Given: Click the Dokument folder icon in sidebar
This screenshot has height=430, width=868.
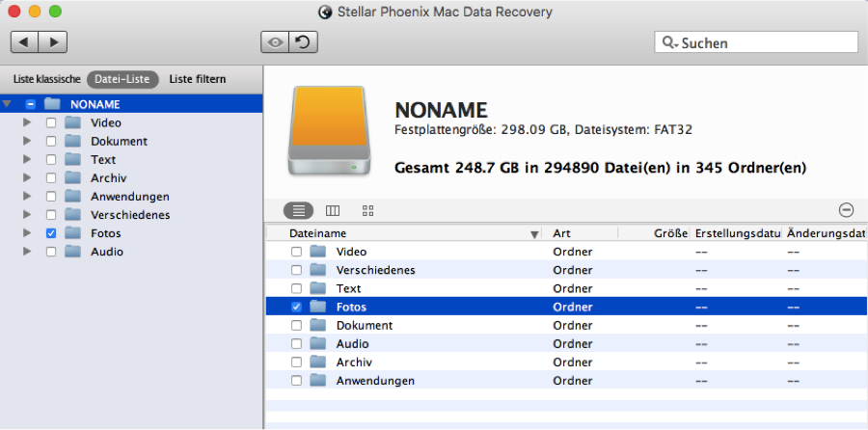Looking at the screenshot, I should 72,141.
